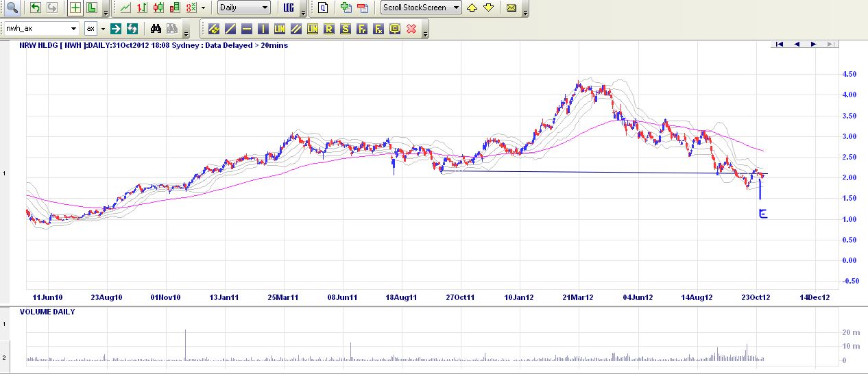
Task: Open the Daily timeframe dropdown
Action: (x=244, y=8)
